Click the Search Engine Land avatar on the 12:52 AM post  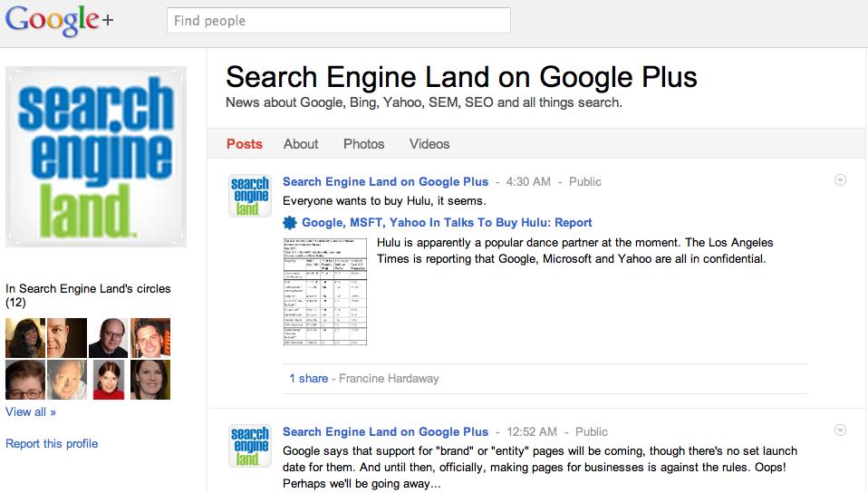click(x=250, y=446)
